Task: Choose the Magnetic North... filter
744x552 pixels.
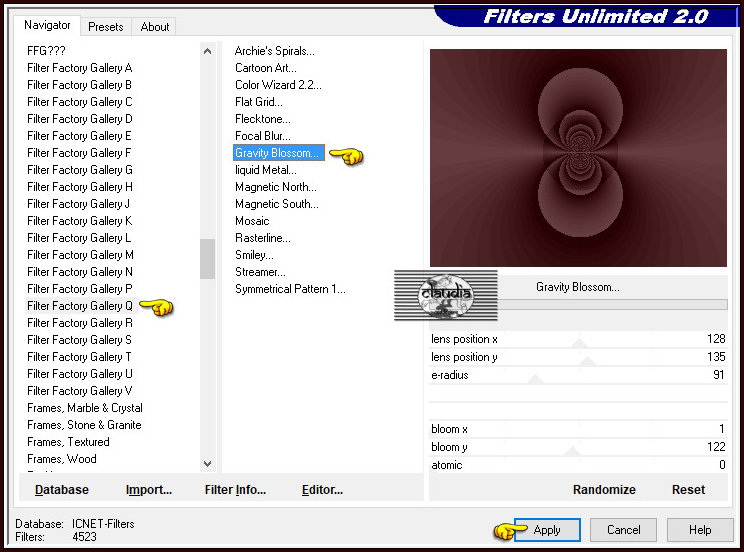Action: pos(276,187)
